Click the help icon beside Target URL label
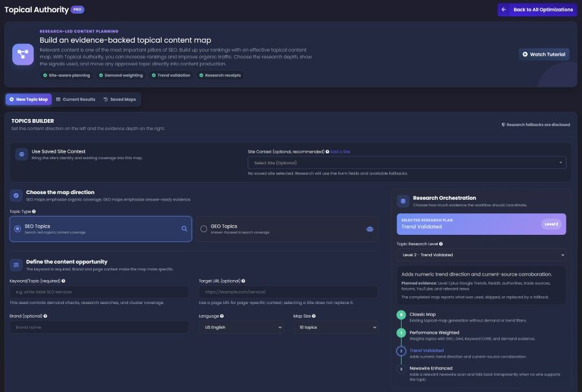Image resolution: width=582 pixels, height=392 pixels. pos(243,281)
